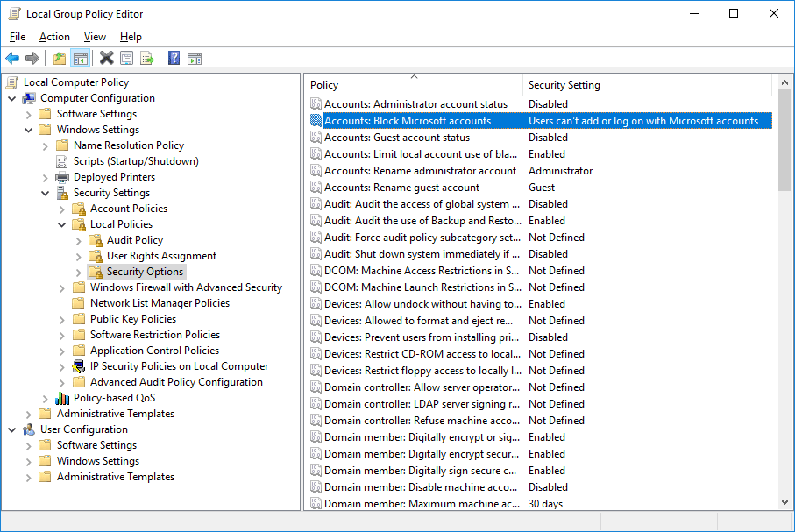Toggle Show/Hide Console Tree toolbar icon

point(80,59)
